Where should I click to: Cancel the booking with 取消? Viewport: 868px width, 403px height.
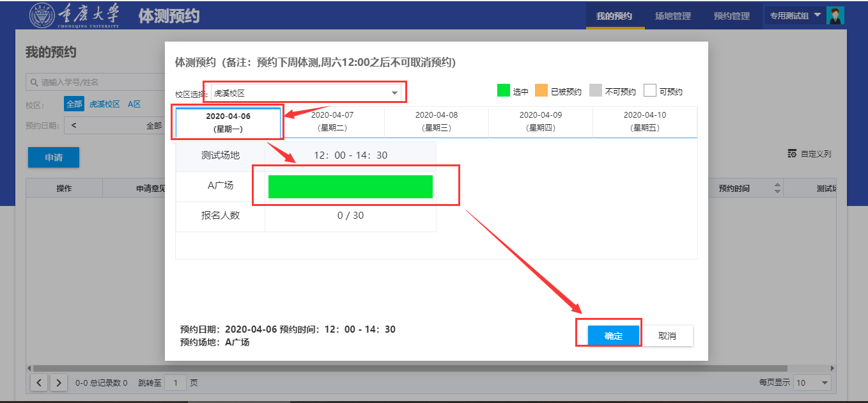tap(667, 336)
